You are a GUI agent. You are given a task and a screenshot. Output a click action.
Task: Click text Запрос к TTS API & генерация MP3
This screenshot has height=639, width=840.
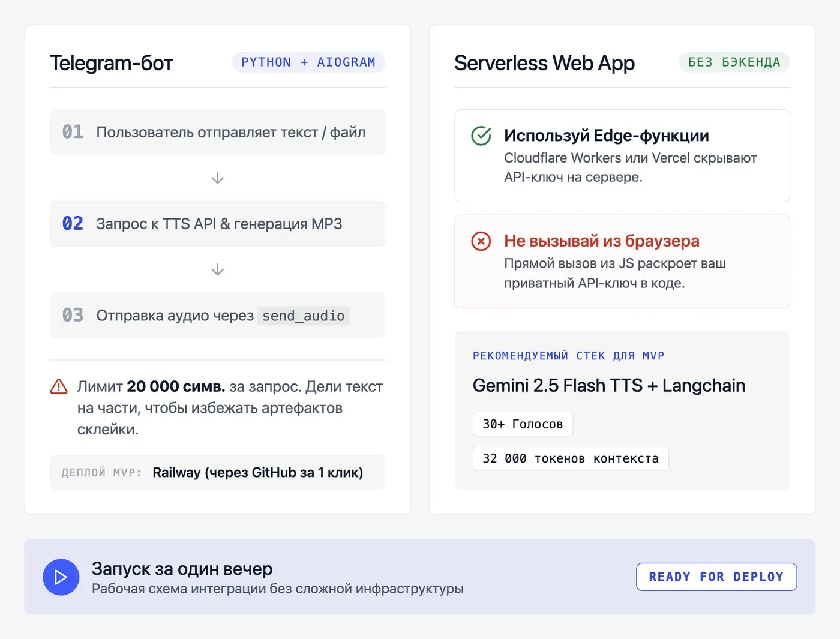point(219,224)
